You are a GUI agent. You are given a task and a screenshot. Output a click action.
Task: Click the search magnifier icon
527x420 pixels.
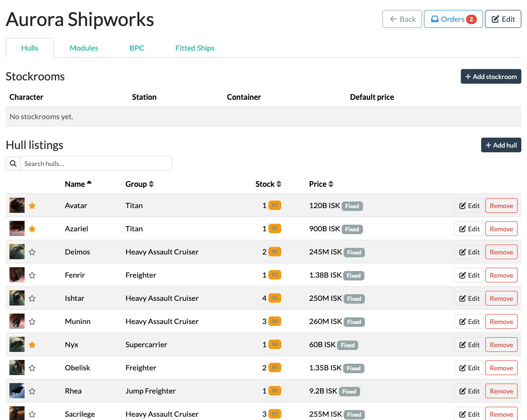13,164
